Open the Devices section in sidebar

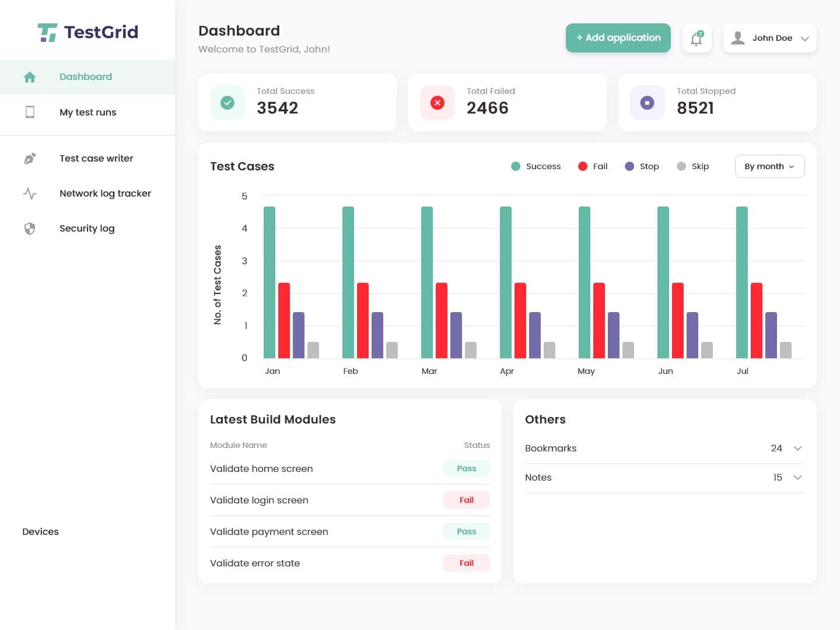[x=40, y=531]
